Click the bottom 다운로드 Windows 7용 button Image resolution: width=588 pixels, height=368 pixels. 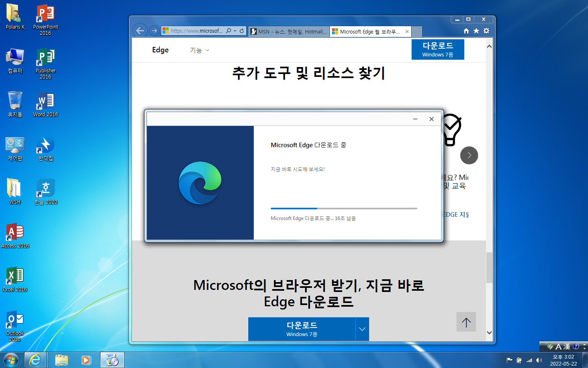point(302,329)
